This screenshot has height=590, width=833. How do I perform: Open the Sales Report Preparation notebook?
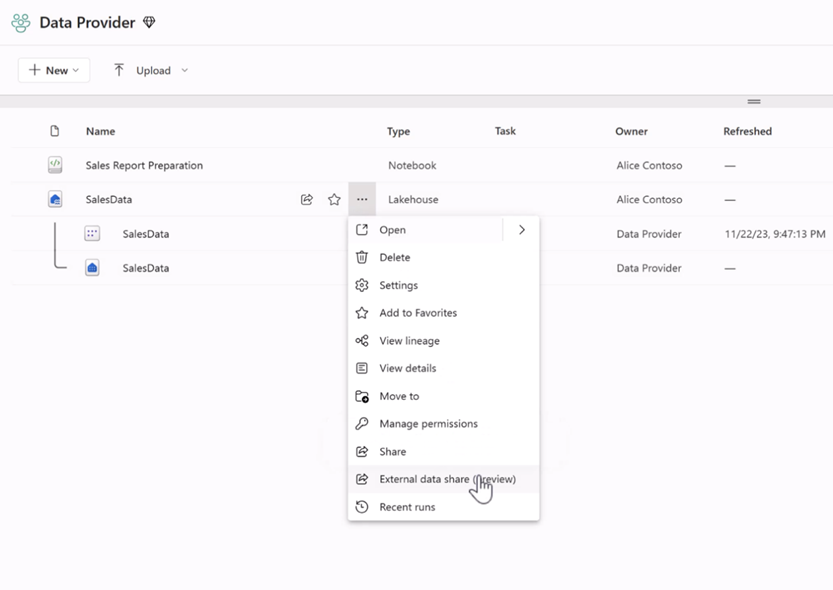point(144,165)
